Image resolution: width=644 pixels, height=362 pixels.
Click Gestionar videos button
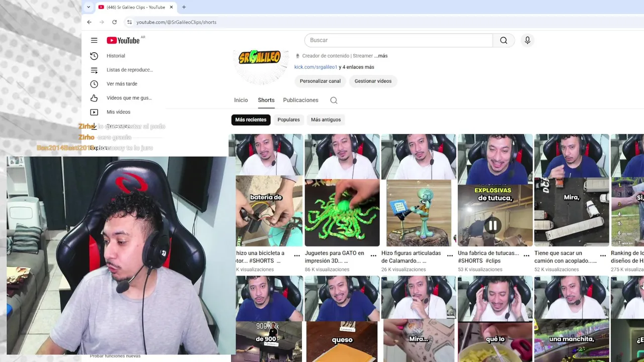tap(373, 81)
